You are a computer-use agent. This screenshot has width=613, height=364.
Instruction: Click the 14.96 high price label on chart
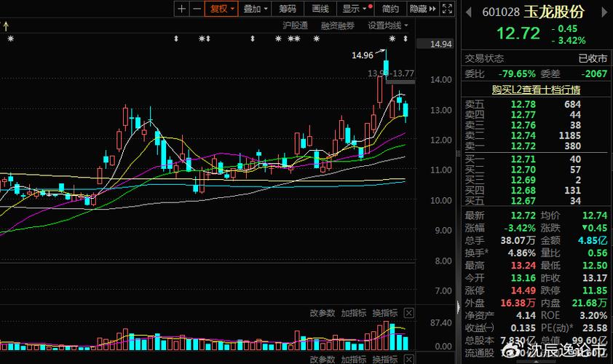click(x=363, y=55)
